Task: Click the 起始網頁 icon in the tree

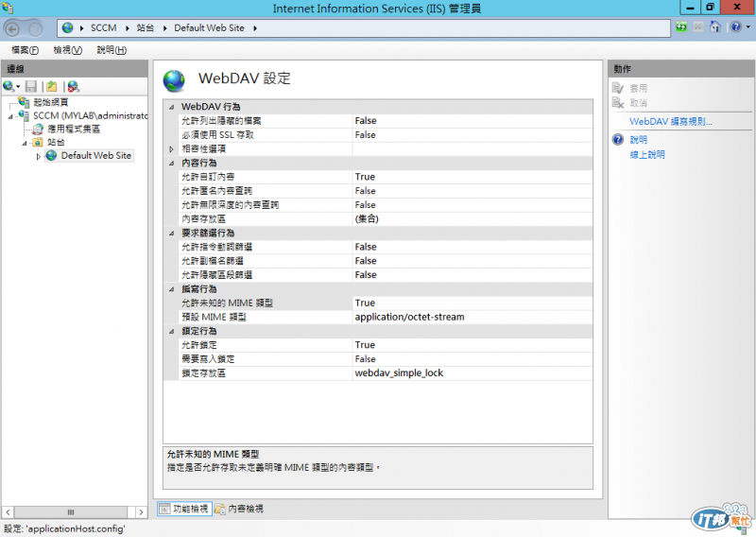Action: pos(25,101)
